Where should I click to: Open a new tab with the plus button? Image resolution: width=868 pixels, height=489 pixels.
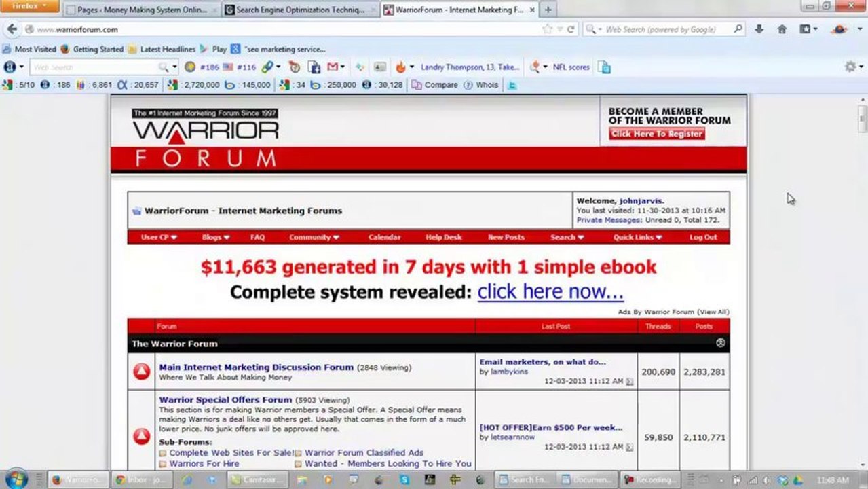coord(548,10)
